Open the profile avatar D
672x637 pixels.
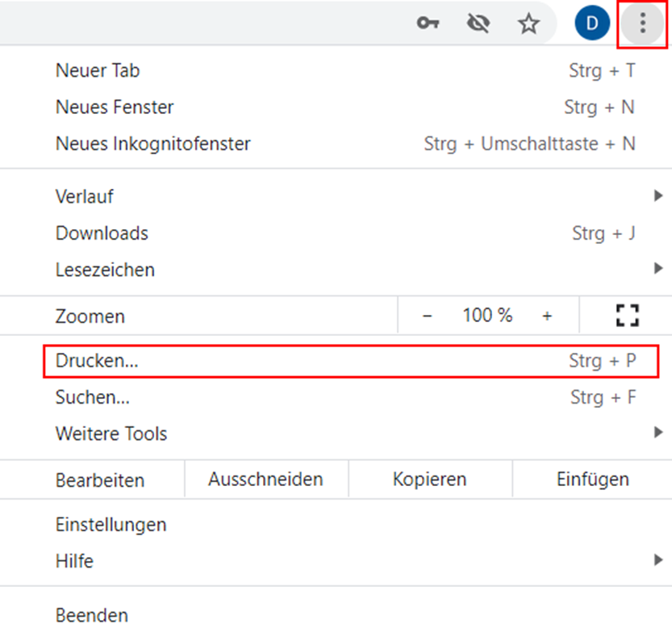coord(592,24)
